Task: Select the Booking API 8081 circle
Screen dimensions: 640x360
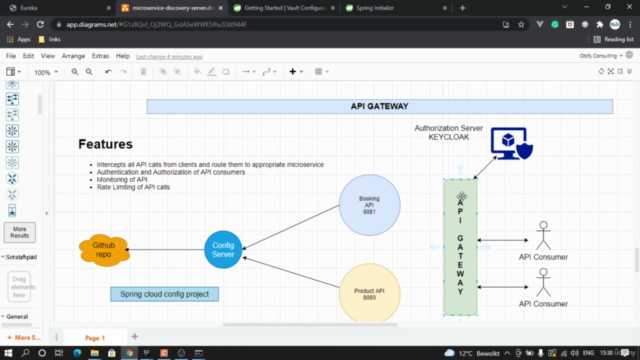Action: pyautogui.click(x=369, y=205)
